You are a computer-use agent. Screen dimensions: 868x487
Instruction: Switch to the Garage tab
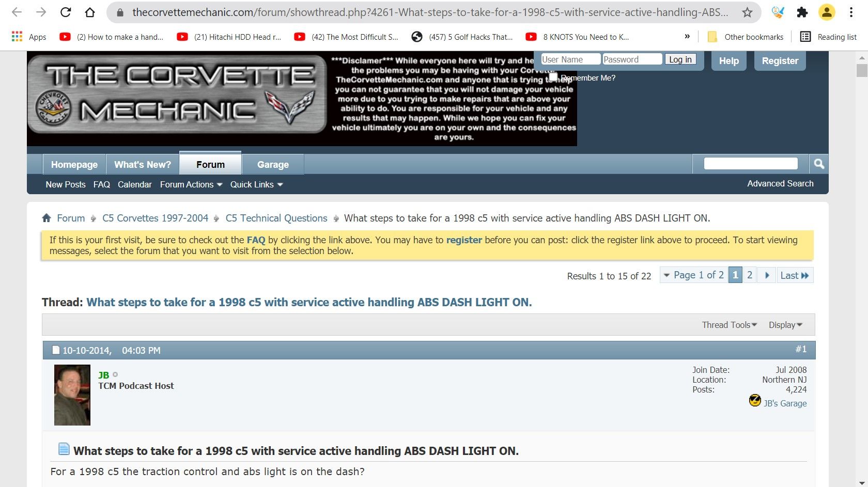tap(273, 164)
